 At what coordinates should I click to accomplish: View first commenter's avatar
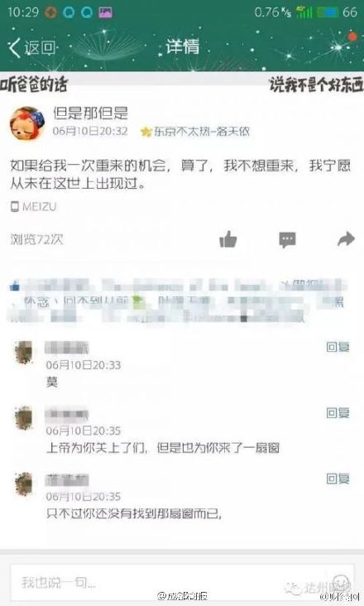pyautogui.click(x=24, y=353)
